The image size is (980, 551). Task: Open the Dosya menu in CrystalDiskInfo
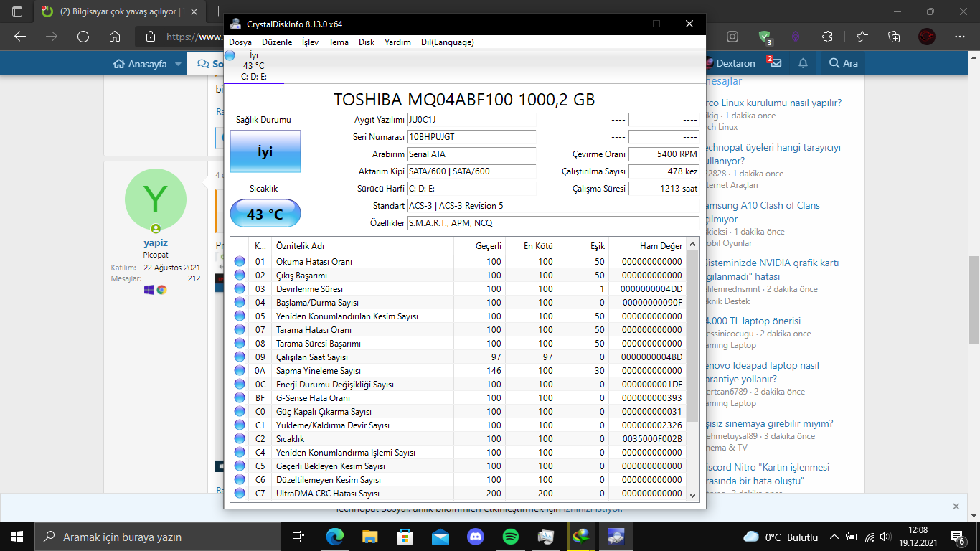pyautogui.click(x=240, y=42)
